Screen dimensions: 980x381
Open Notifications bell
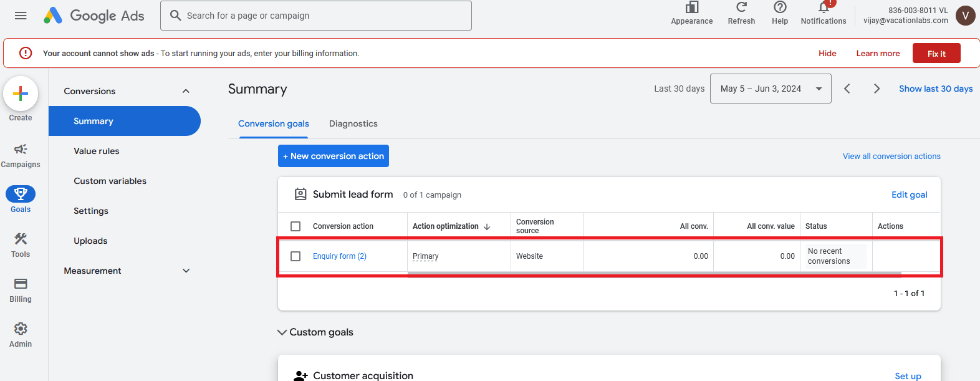[x=823, y=8]
